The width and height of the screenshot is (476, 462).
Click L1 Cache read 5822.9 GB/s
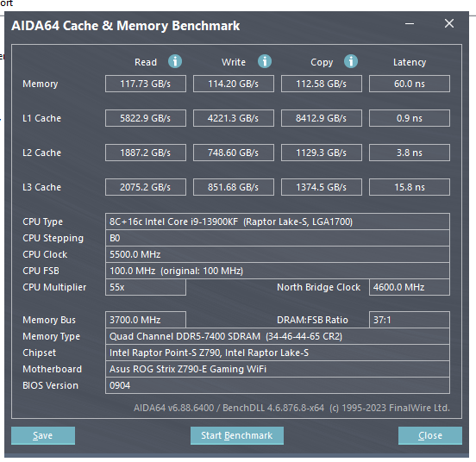[x=146, y=118]
